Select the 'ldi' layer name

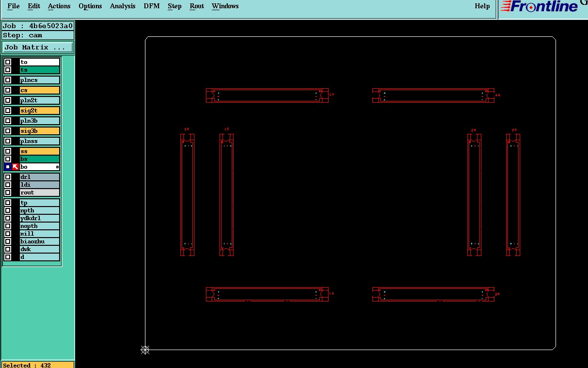pyautogui.click(x=40, y=185)
